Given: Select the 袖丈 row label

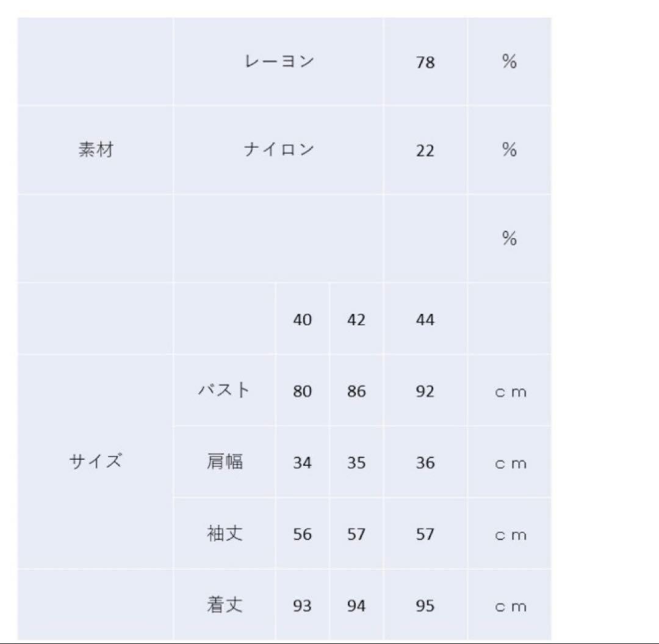Looking at the screenshot, I should point(225,534).
